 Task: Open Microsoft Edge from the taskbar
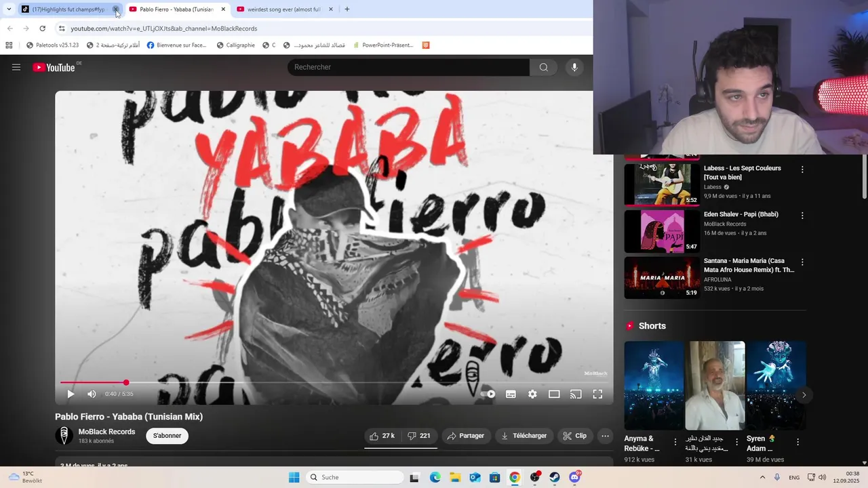435,477
